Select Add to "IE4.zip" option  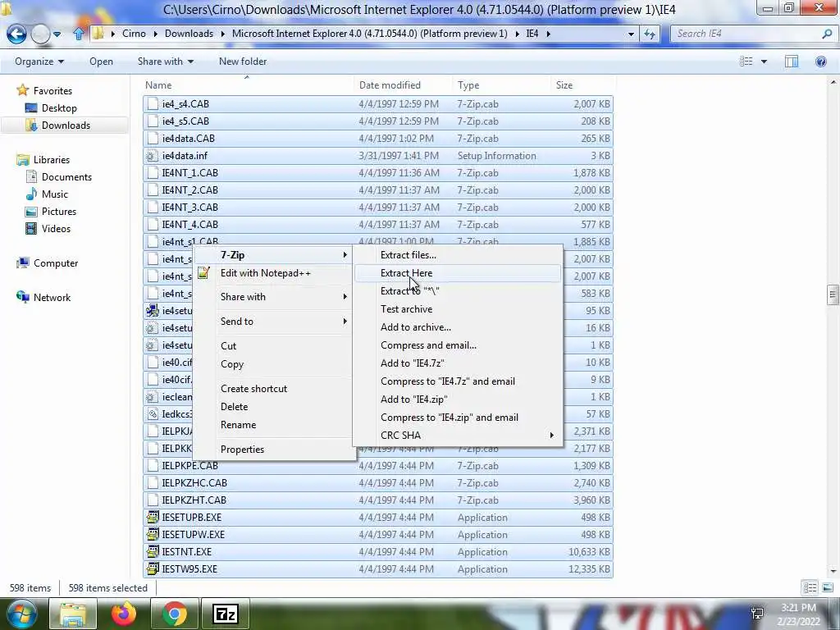point(458,399)
